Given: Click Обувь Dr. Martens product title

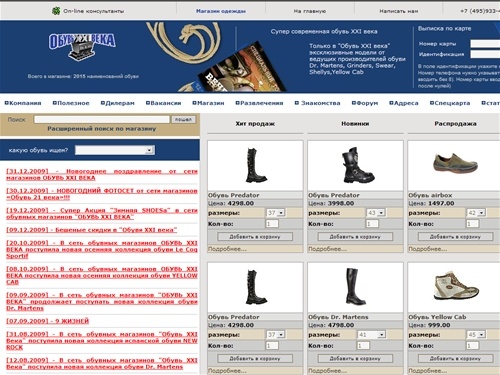Looking at the screenshot, I should click(x=338, y=317).
